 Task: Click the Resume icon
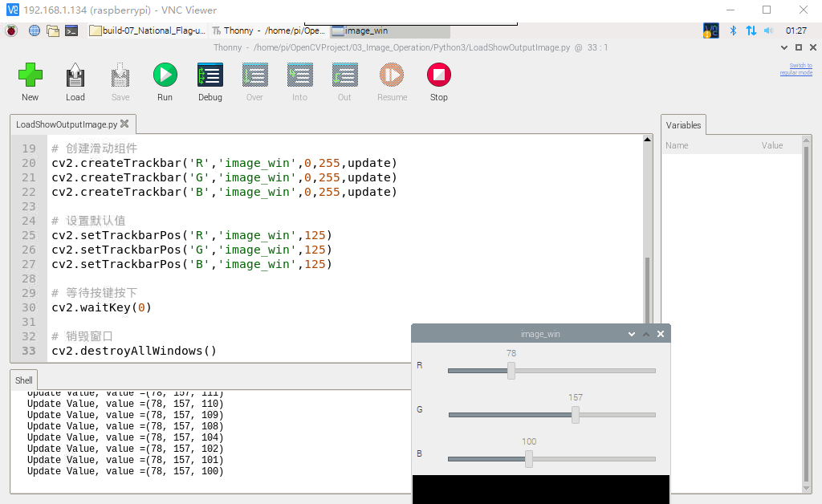392,75
